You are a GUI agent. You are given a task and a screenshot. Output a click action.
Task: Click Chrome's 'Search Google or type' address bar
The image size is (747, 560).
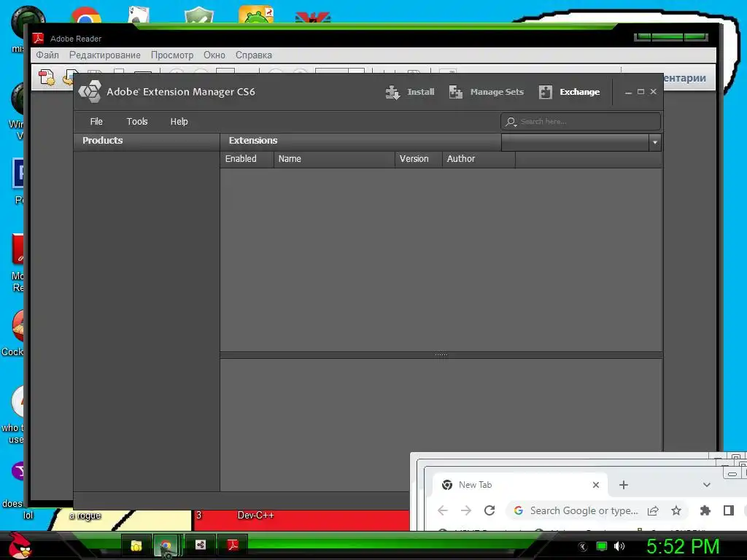[x=584, y=510]
